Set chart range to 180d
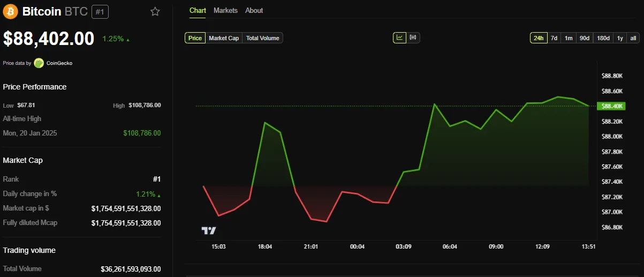Screen dimensions: 644x277 pos(603,38)
